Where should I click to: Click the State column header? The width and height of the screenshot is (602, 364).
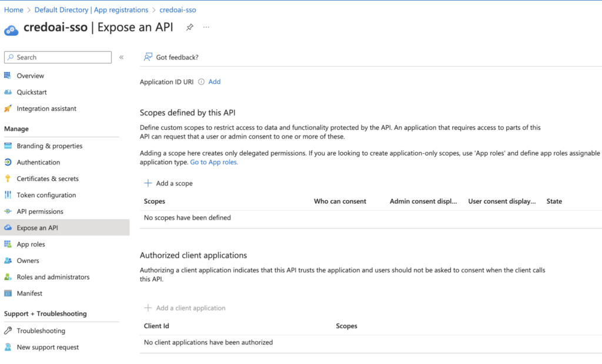coord(554,201)
